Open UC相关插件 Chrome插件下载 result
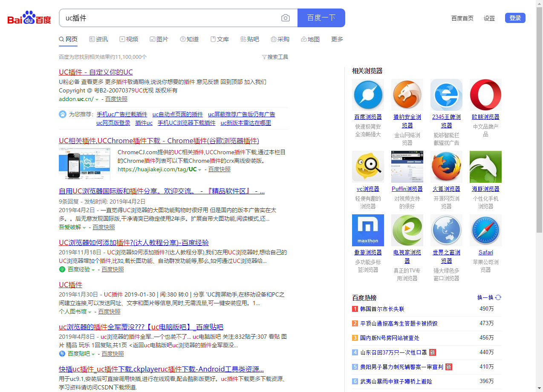Screen dimensions: 543x392 point(159,141)
